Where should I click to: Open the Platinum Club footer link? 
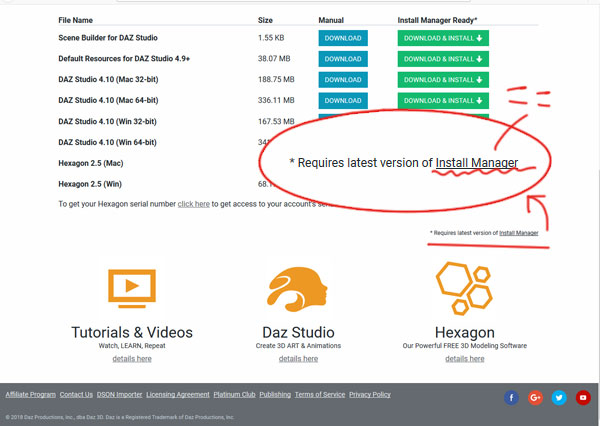tap(234, 395)
